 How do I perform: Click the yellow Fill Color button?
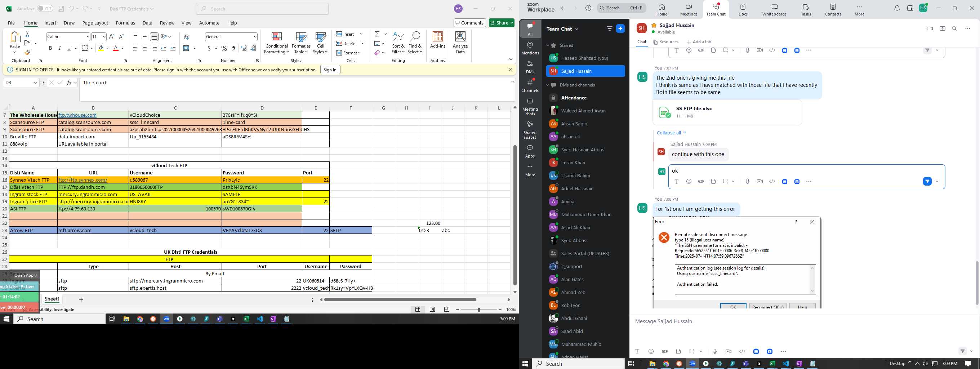coord(101,48)
